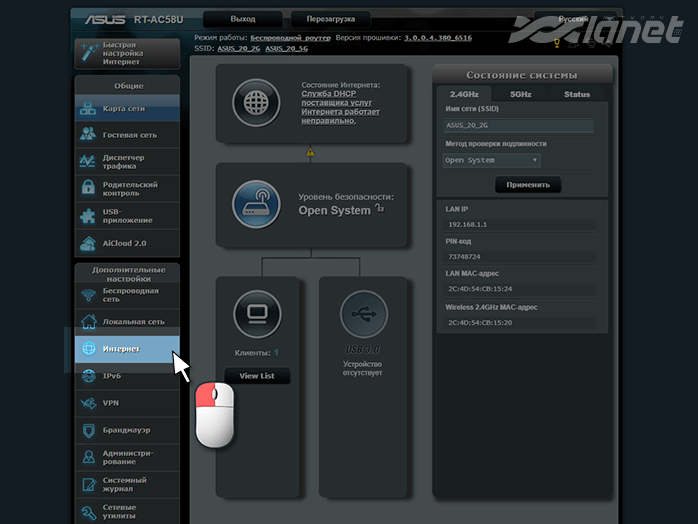Go to Брандмауэр settings

click(127, 430)
